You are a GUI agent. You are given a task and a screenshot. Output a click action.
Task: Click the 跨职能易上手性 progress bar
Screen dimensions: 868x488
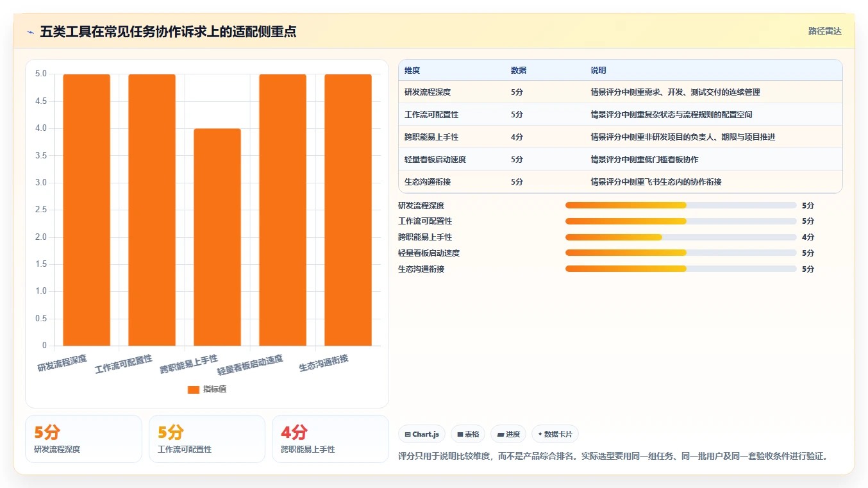[681, 237]
